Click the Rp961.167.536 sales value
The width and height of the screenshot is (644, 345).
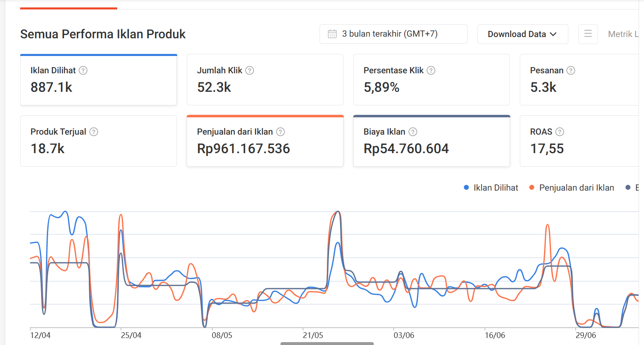pos(243,149)
